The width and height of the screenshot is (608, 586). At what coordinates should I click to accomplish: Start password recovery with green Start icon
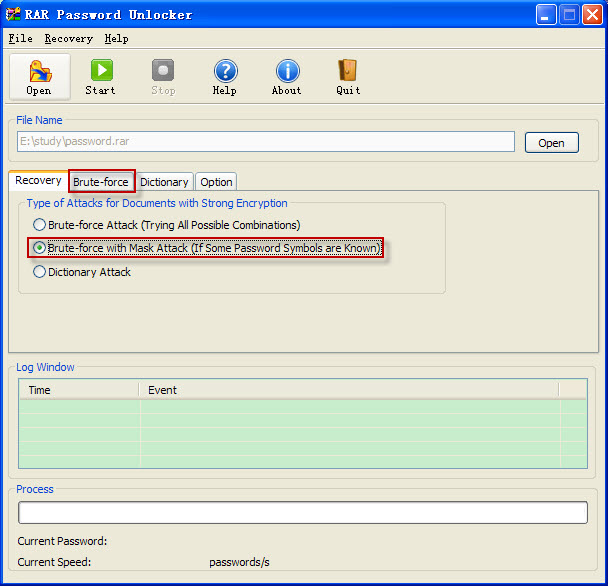pos(101,77)
